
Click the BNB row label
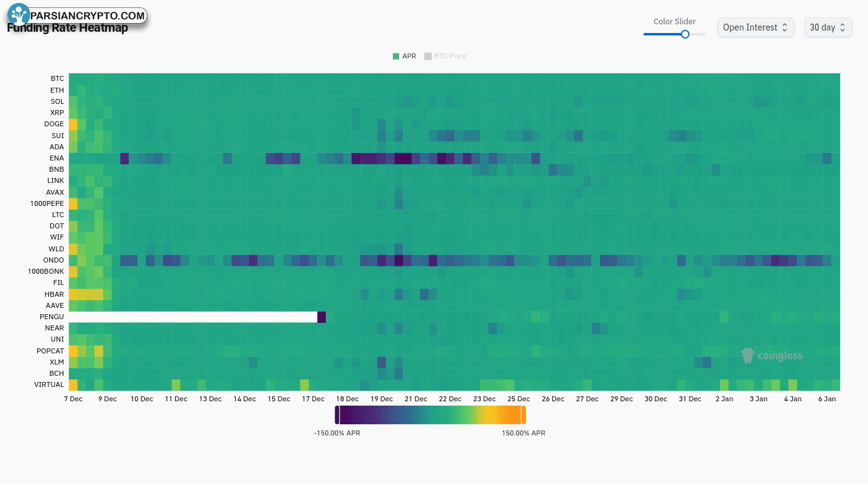coord(57,169)
